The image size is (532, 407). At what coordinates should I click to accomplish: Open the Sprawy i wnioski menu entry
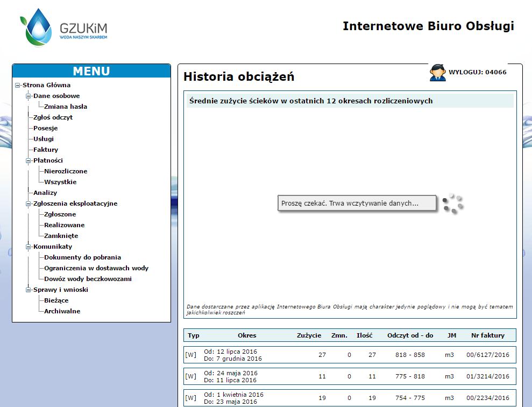coord(61,290)
